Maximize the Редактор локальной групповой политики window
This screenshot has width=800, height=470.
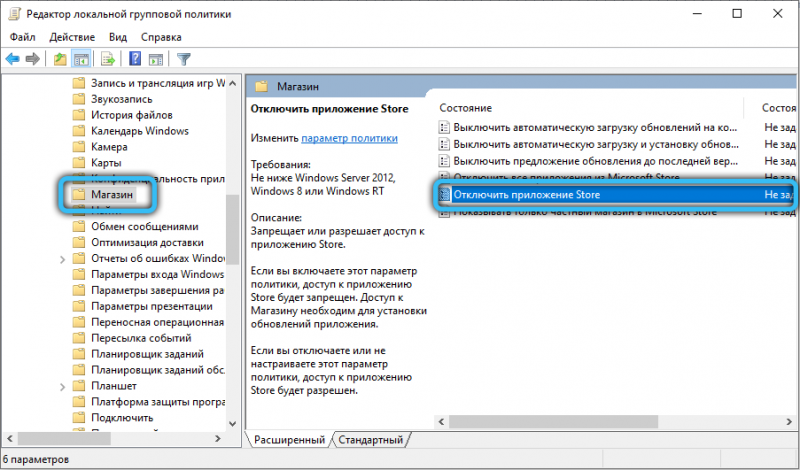[737, 14]
